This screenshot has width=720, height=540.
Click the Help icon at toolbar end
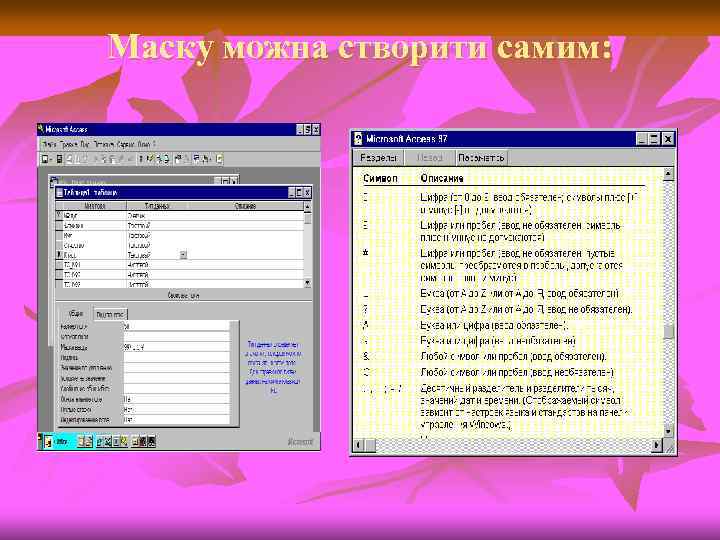219,159
